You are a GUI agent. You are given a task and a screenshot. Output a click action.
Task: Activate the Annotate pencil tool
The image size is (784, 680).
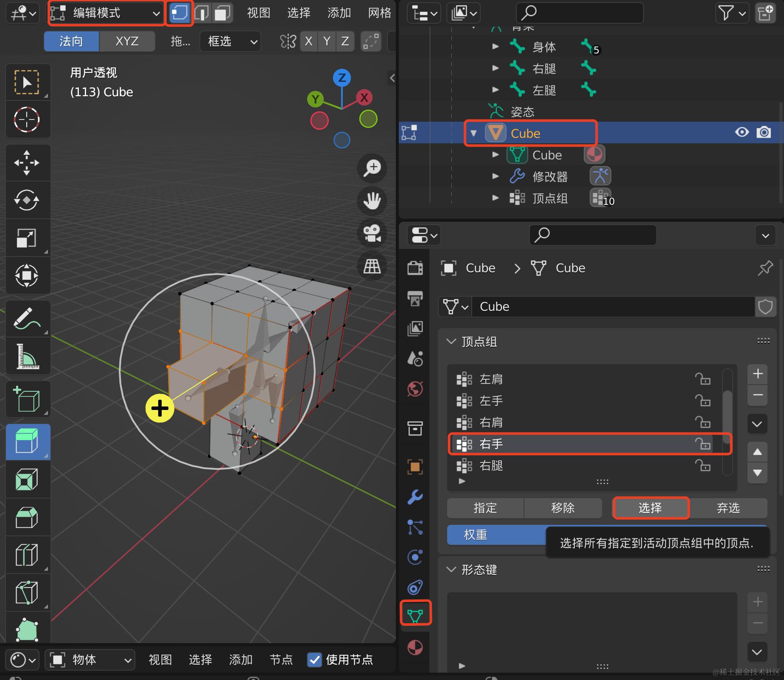(x=27, y=318)
